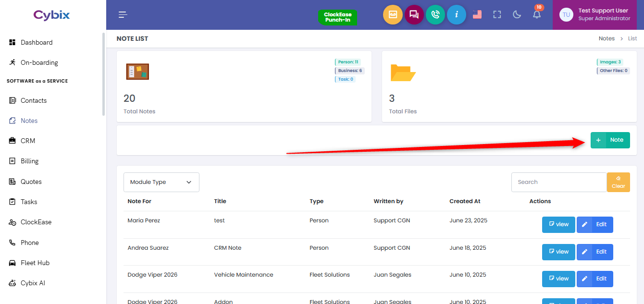Open the orange gallery icon in header

(x=393, y=15)
